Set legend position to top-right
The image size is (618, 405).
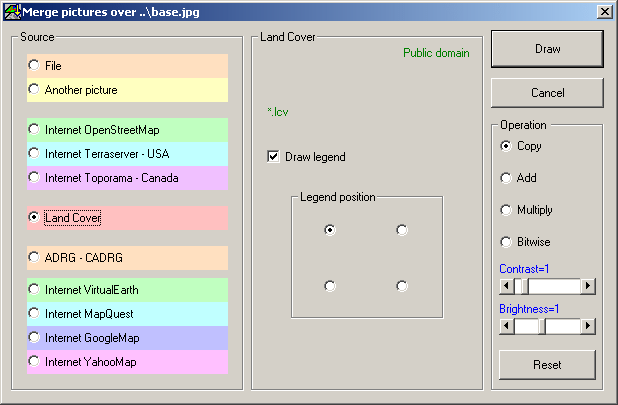click(402, 230)
